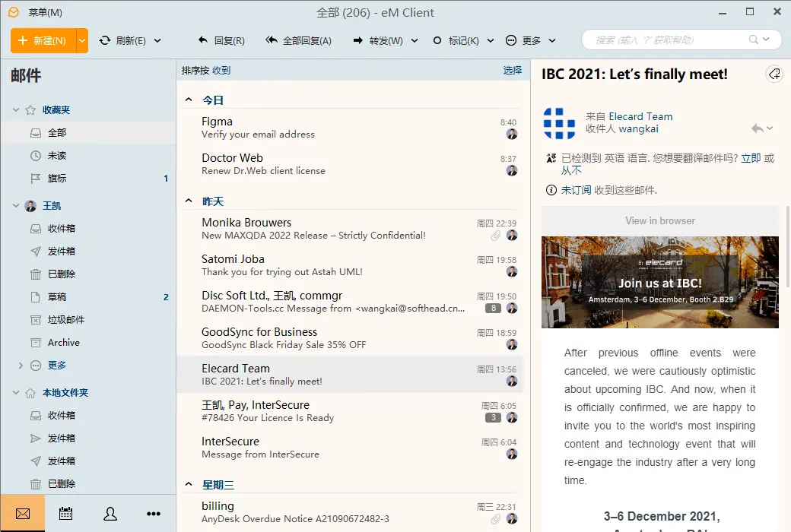Change sort order via 收到 link
This screenshot has width=791, height=532.
(x=221, y=71)
